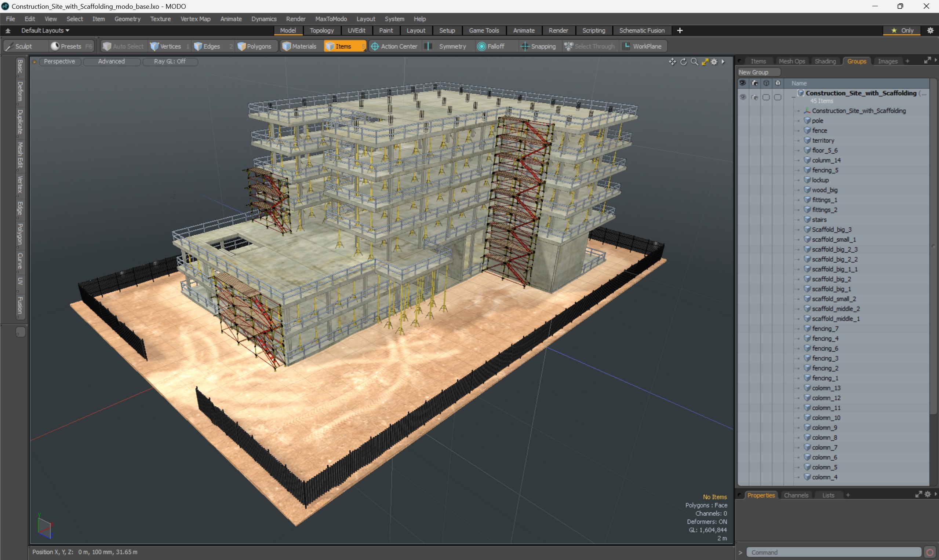Toggle render column header icon

pos(754,83)
